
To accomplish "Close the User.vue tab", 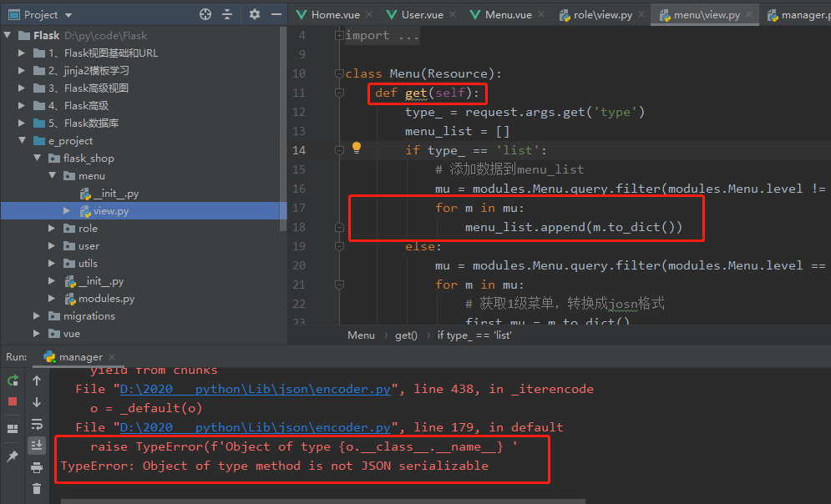I will [x=453, y=14].
